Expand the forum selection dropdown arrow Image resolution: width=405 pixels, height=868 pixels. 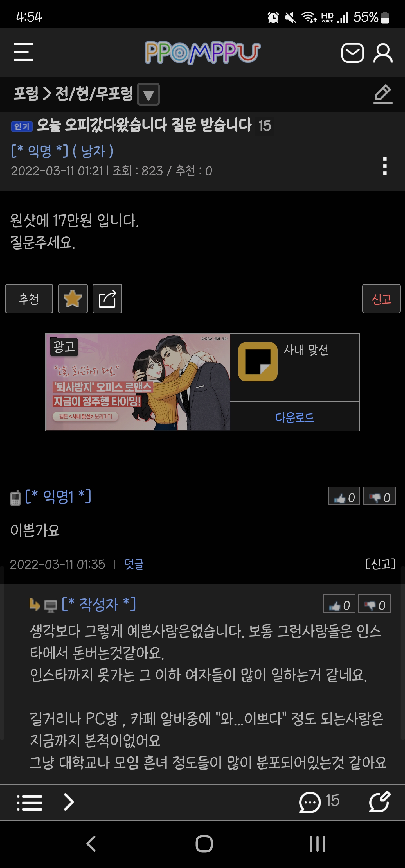[148, 94]
